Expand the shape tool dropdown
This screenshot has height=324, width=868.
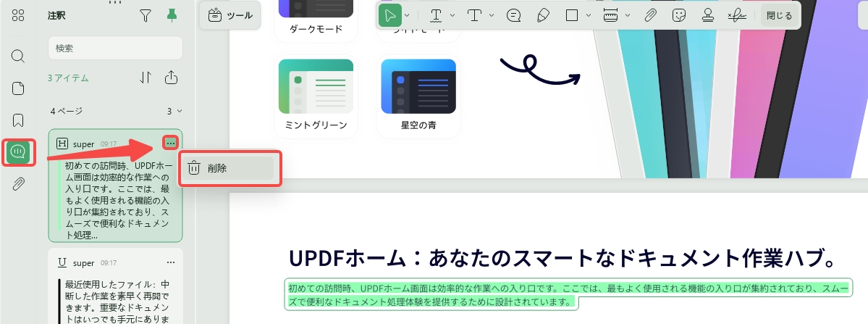click(x=589, y=15)
